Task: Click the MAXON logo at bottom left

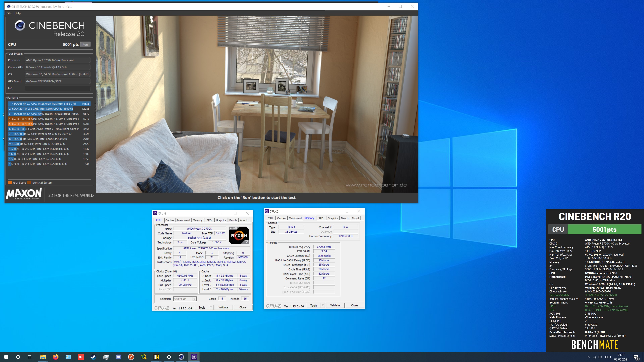Action: click(x=24, y=194)
